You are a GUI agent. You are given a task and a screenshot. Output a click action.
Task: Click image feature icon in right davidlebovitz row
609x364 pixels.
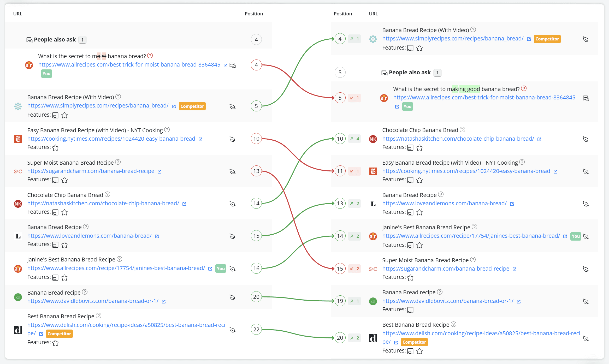point(410,310)
